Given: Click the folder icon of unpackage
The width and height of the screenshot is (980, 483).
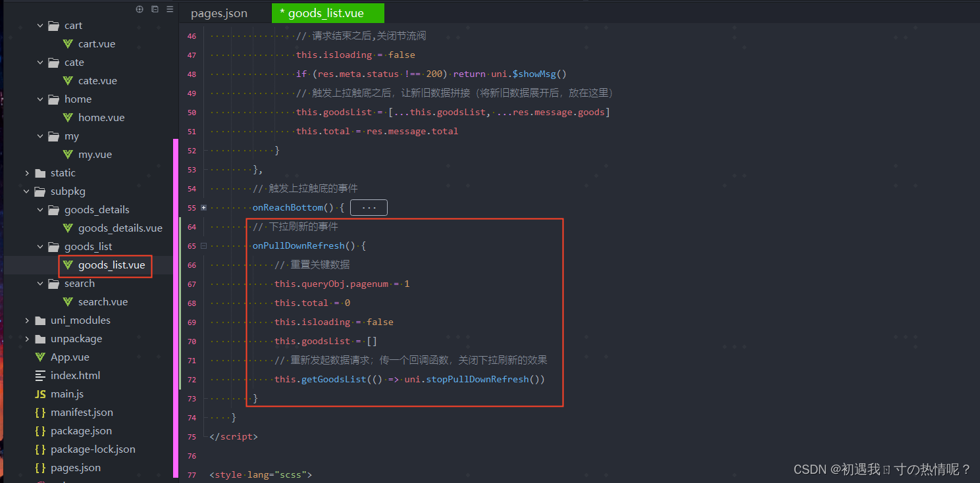Looking at the screenshot, I should pos(40,339).
